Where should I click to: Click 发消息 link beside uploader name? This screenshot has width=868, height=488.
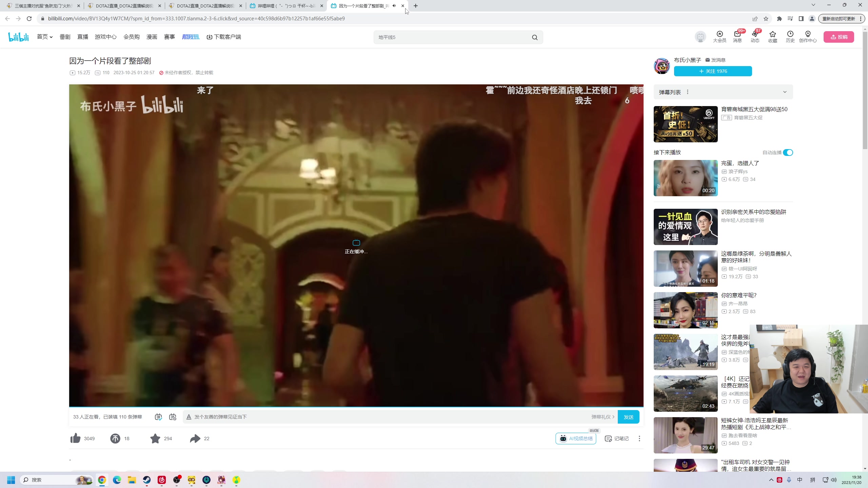point(715,60)
